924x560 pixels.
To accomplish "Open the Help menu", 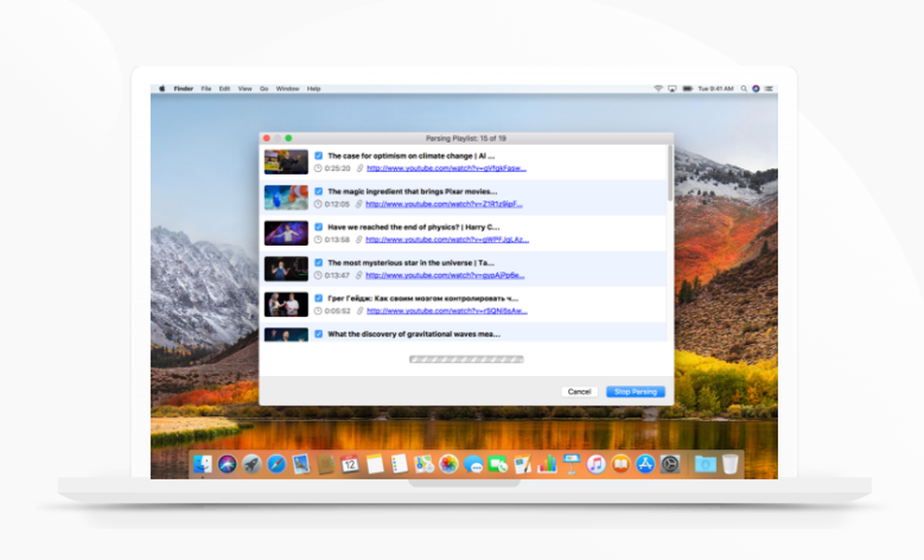I will [313, 88].
